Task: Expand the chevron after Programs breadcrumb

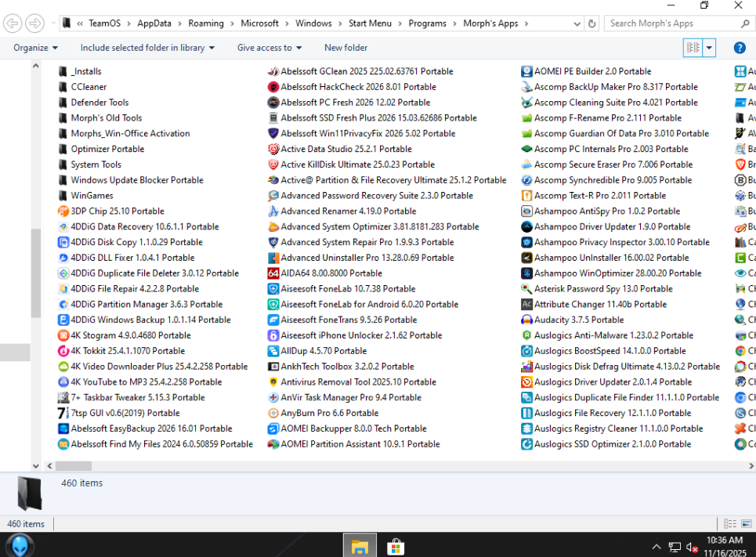Action: click(x=454, y=24)
